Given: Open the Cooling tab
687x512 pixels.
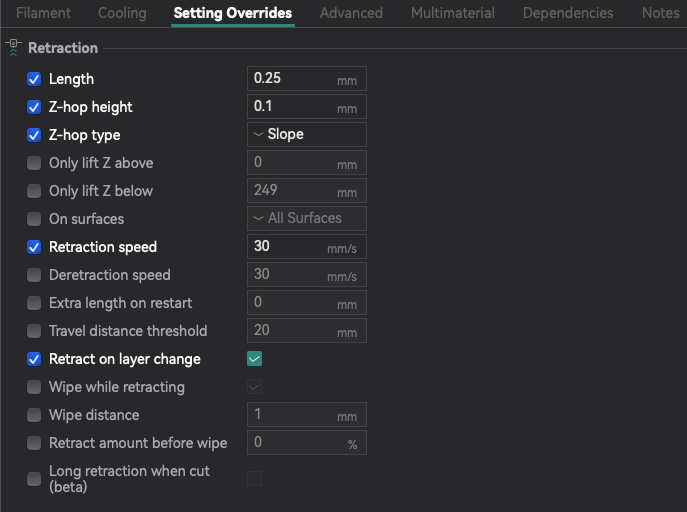Looking at the screenshot, I should tap(122, 13).
